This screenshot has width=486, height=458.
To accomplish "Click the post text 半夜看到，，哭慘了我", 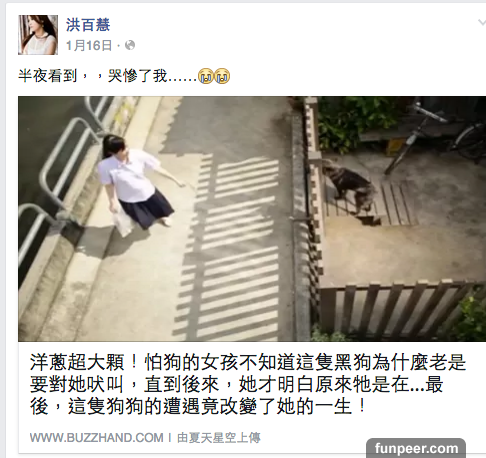I will 107,76.
